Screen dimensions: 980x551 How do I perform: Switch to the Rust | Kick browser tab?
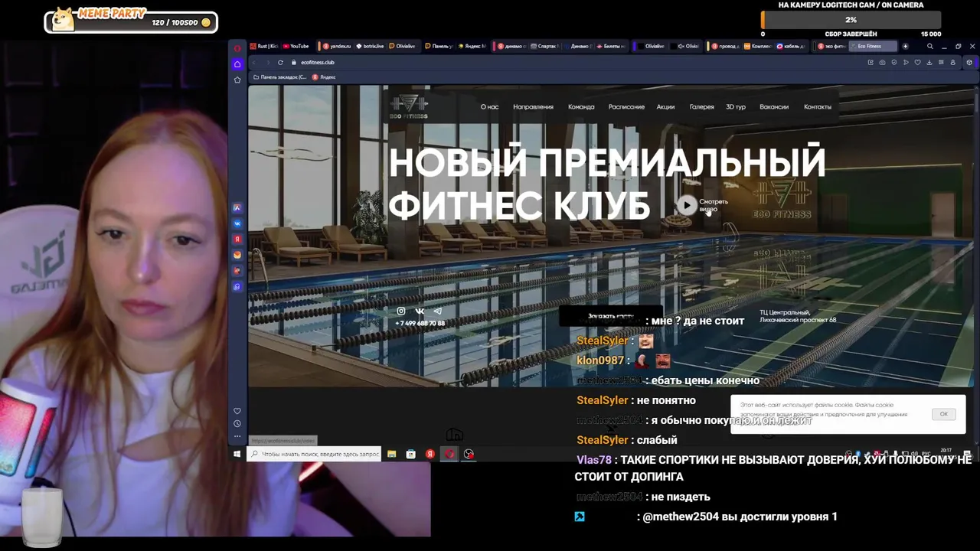pyautogui.click(x=263, y=46)
